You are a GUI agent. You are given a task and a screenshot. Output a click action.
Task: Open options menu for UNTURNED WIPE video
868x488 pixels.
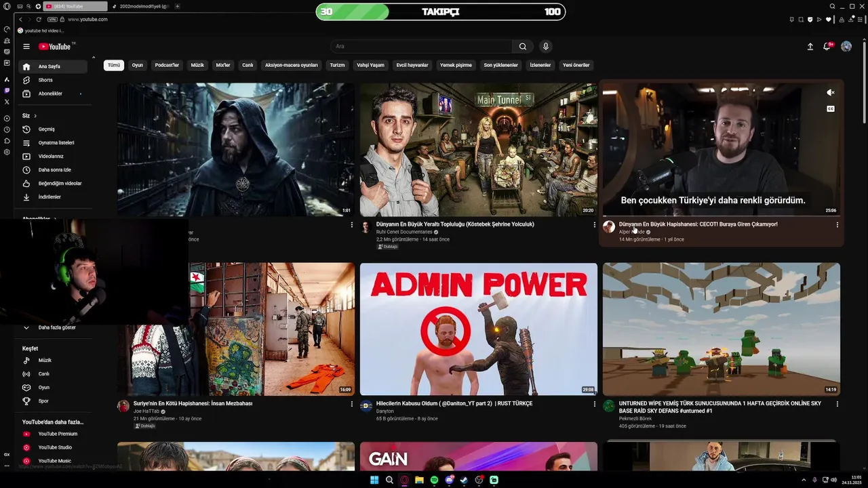pos(837,404)
